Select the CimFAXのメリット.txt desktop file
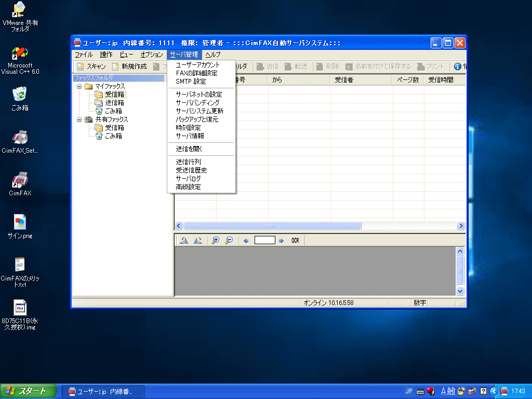The width and height of the screenshot is (532, 399). coord(20,272)
